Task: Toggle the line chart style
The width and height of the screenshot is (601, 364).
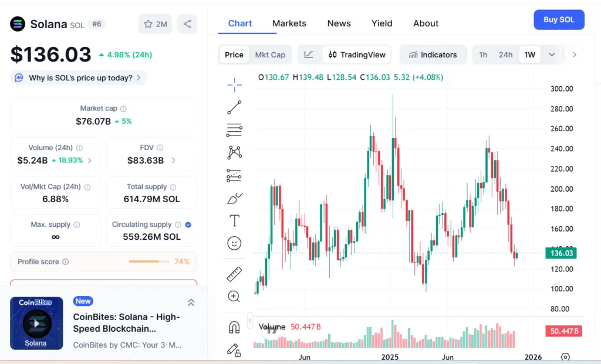Action: pyautogui.click(x=309, y=54)
